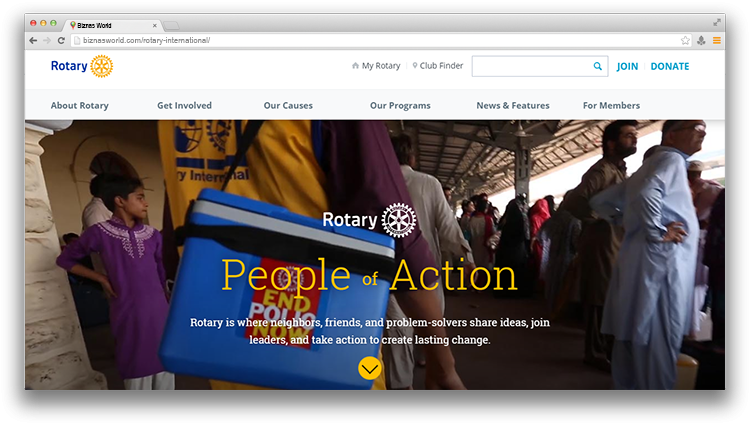Viewport: 750px width, 425px height.
Task: Click inside the site search field
Action: click(x=532, y=66)
